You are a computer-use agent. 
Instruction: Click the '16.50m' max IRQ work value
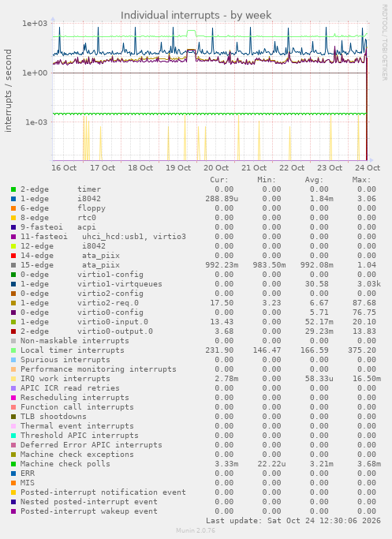pyautogui.click(x=367, y=379)
